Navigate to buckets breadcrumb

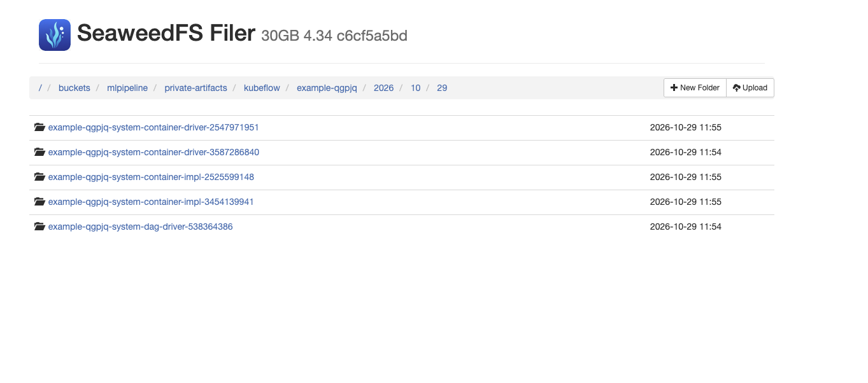tap(75, 88)
